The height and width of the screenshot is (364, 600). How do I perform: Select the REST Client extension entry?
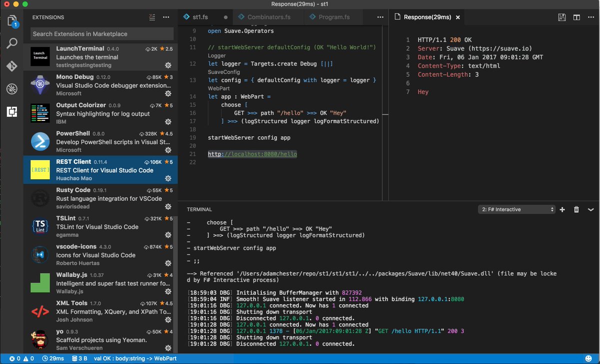tap(100, 170)
